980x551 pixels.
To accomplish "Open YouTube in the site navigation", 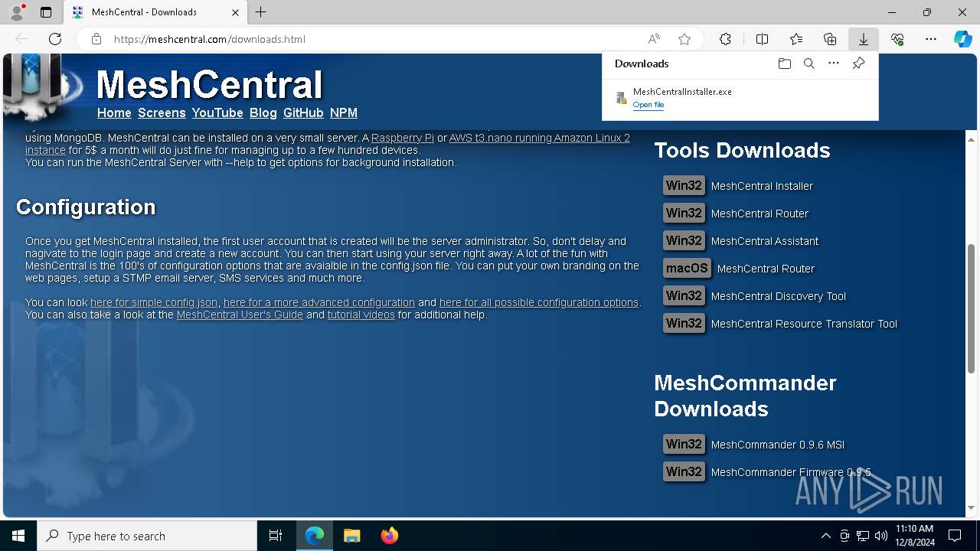I will point(217,112).
